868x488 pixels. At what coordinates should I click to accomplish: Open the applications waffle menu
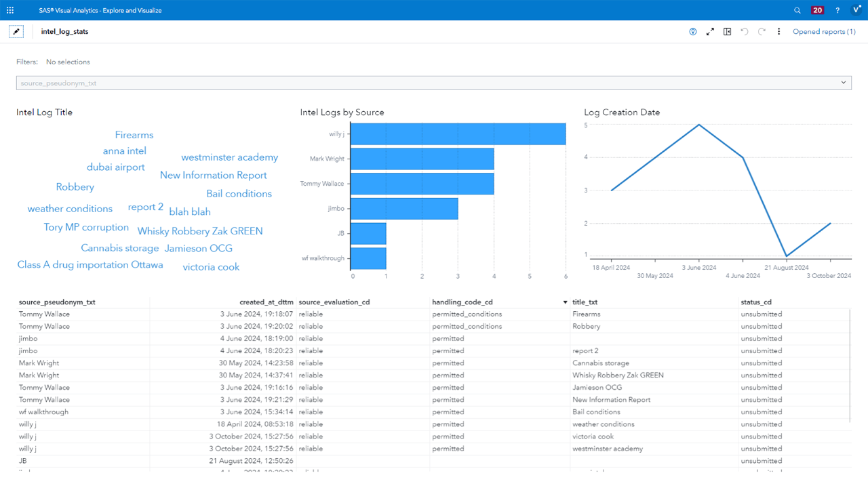9,9
